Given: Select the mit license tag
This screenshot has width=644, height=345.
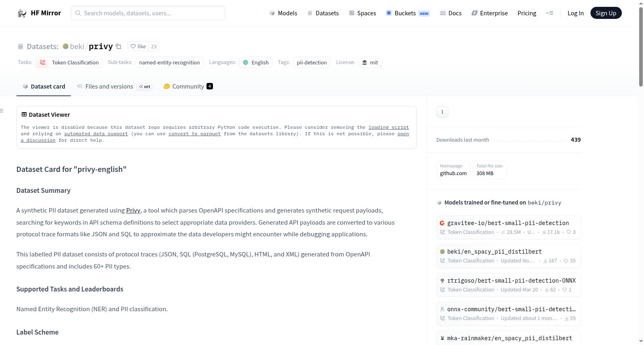Looking at the screenshot, I should click(x=370, y=62).
